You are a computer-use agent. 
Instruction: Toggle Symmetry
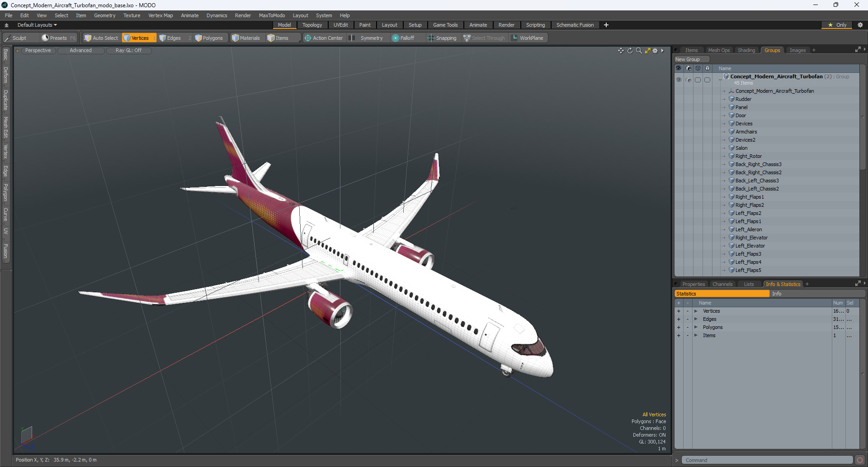pyautogui.click(x=367, y=38)
